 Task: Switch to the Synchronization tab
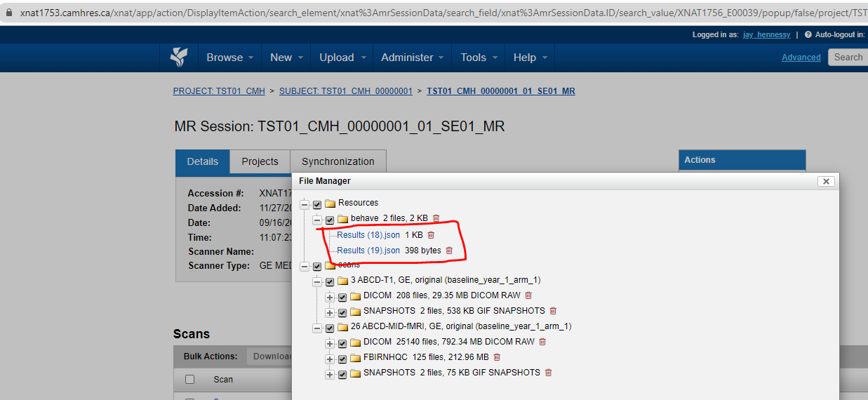click(338, 161)
